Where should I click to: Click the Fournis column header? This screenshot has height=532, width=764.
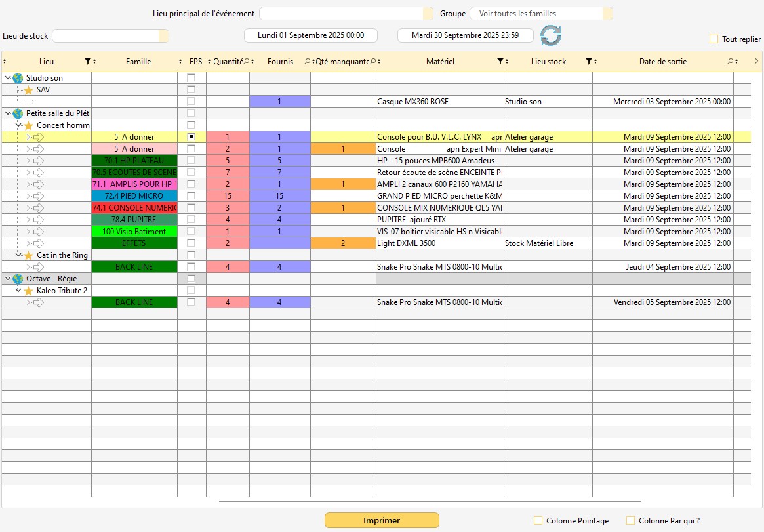pos(280,62)
